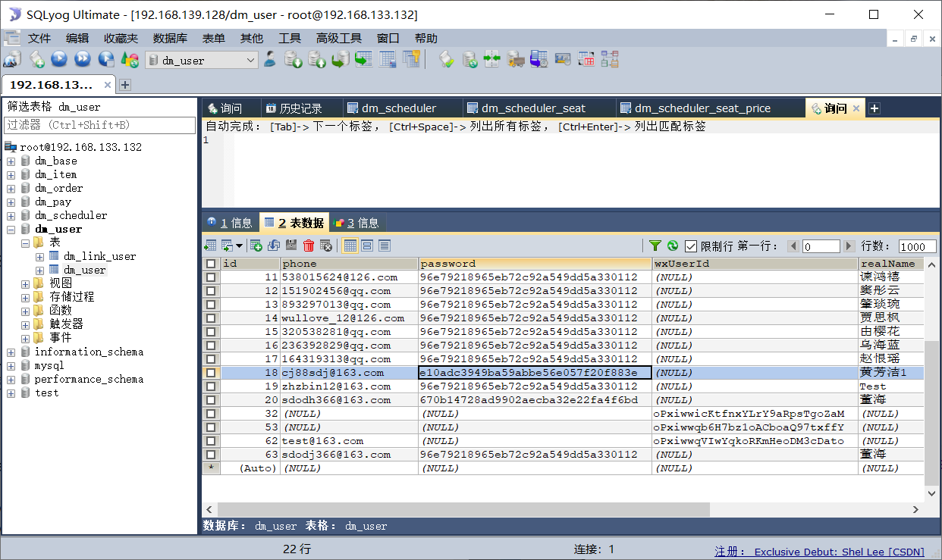Viewport: 942px width, 560px height.
Task: Click the scheduled backup truck icon
Action: 516,60
